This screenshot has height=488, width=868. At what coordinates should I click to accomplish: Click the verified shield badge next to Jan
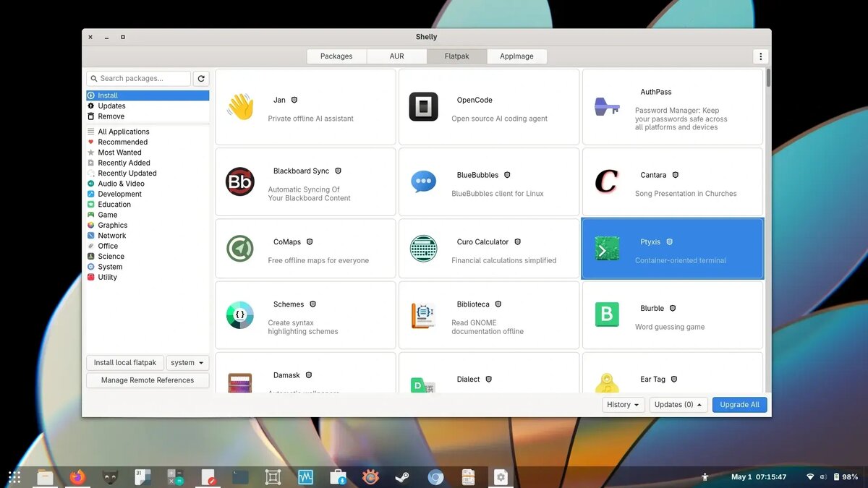294,100
